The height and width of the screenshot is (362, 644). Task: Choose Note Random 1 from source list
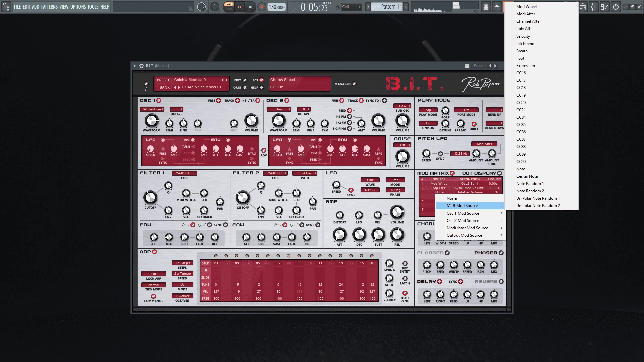click(x=541, y=184)
